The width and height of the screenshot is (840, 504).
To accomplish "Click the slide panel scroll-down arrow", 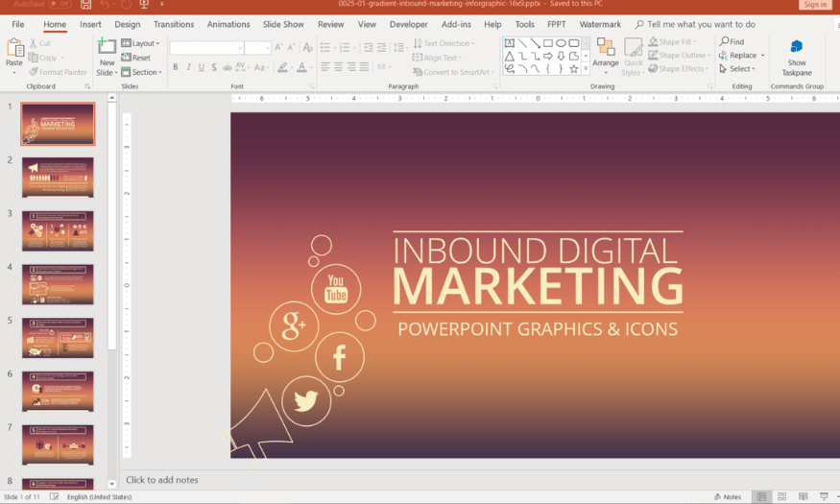I will pos(111,484).
